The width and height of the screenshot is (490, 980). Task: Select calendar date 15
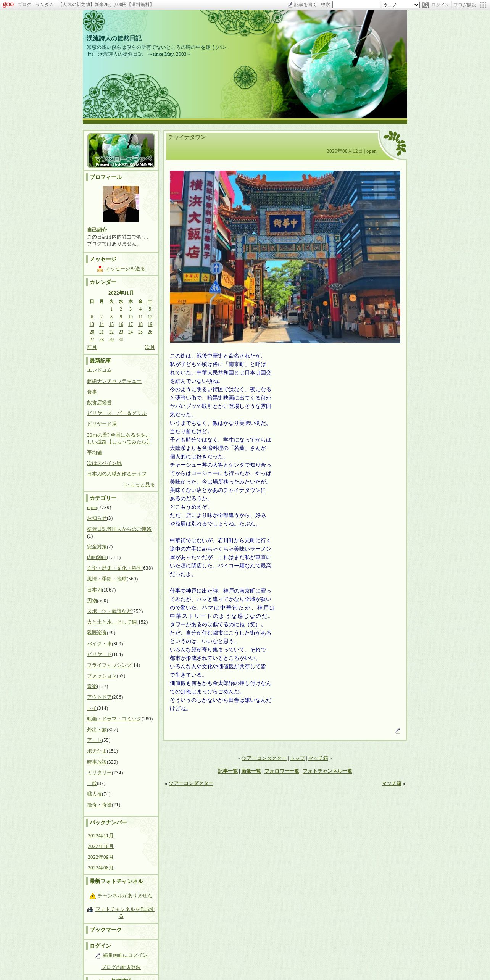point(111,324)
